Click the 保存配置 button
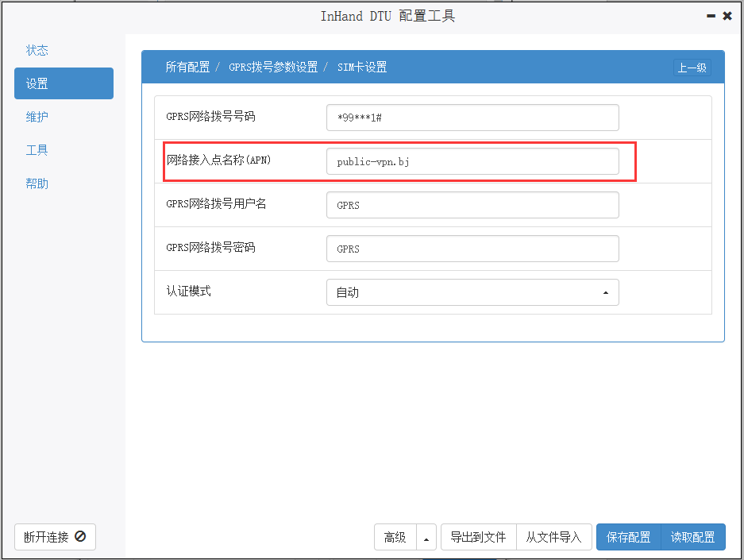Screen dimensions: 744x560 tap(628, 537)
